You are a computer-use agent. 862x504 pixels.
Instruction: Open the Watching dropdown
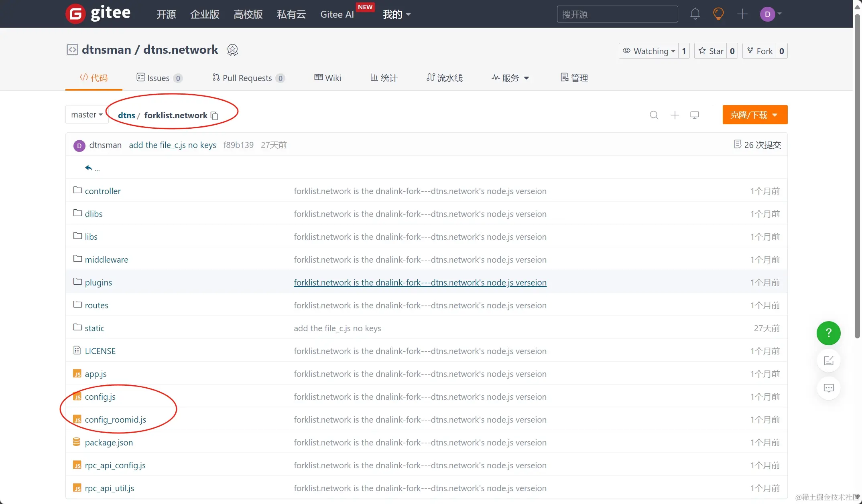[x=649, y=51]
